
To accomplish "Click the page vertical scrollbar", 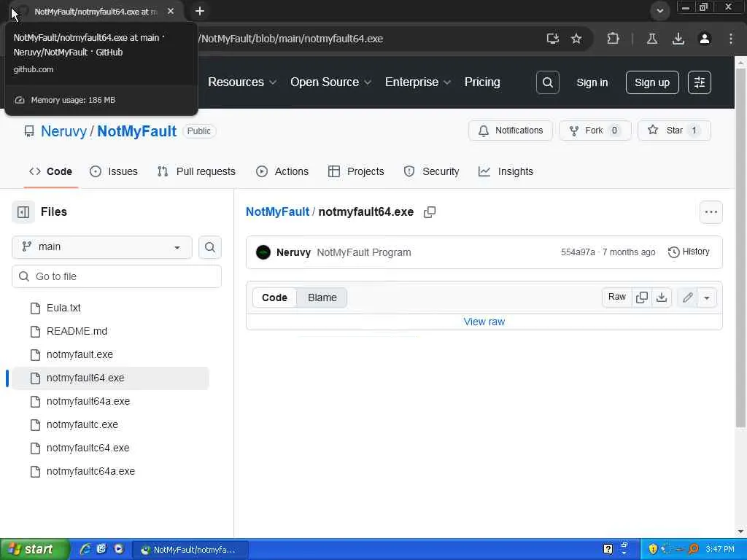I will coord(741,248).
